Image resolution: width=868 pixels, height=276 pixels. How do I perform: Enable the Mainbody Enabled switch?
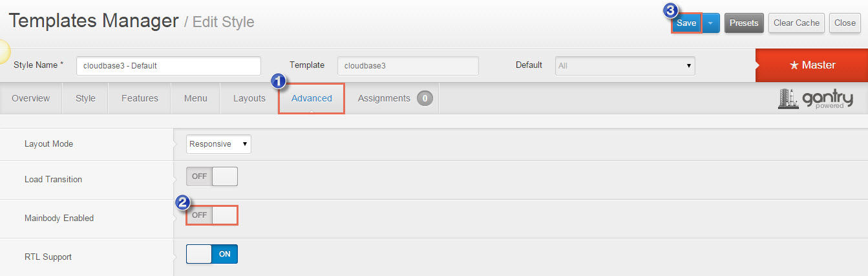point(212,215)
